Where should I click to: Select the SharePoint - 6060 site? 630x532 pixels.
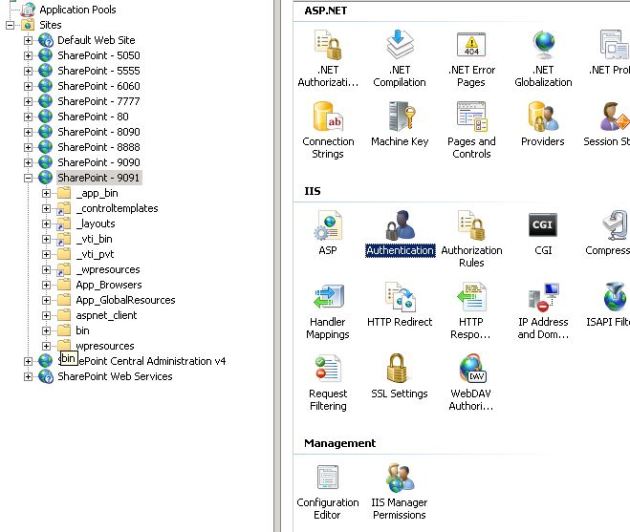[x=99, y=86]
